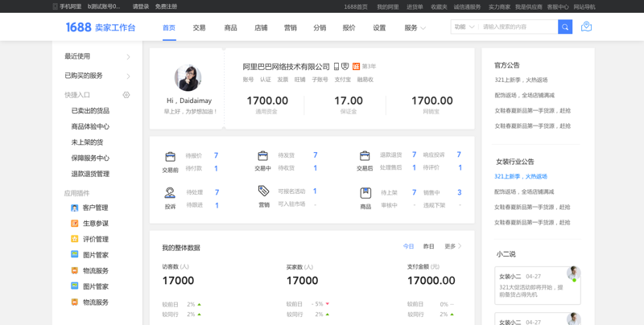This screenshot has height=325, width=644.
Task: Click the 交易中 briefcase icon
Action: pyautogui.click(x=263, y=155)
